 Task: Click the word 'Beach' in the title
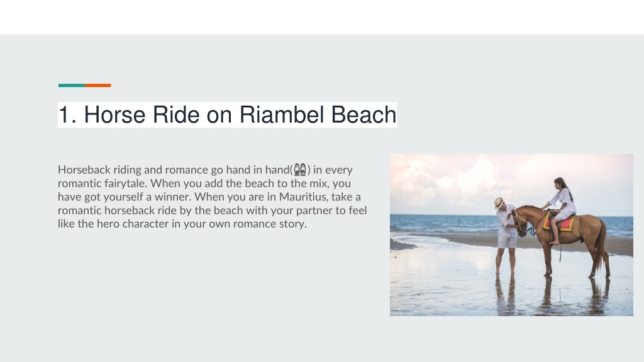click(364, 114)
